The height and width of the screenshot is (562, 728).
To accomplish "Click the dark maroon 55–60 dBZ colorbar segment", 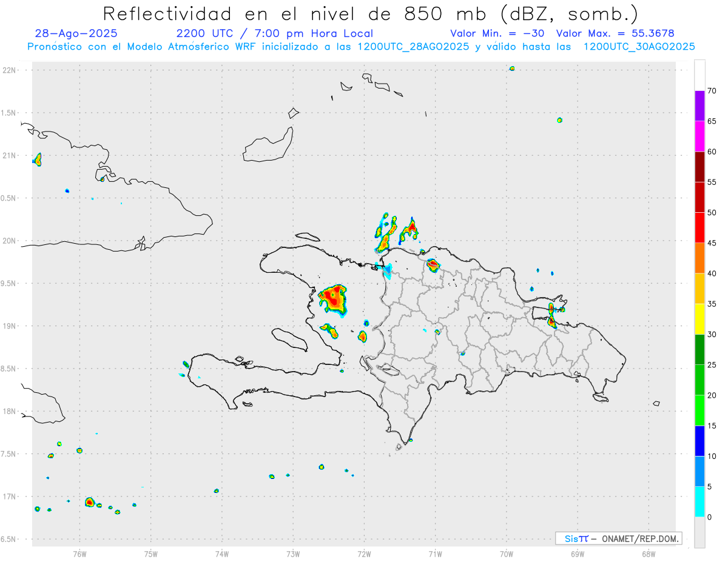I will click(699, 167).
